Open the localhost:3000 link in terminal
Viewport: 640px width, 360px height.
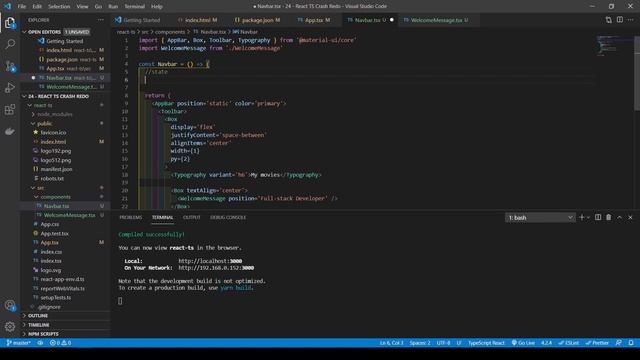[210, 261]
